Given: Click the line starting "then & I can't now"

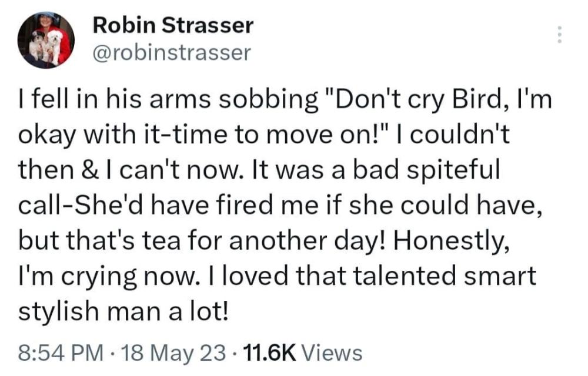Looking at the screenshot, I should click(x=259, y=171).
